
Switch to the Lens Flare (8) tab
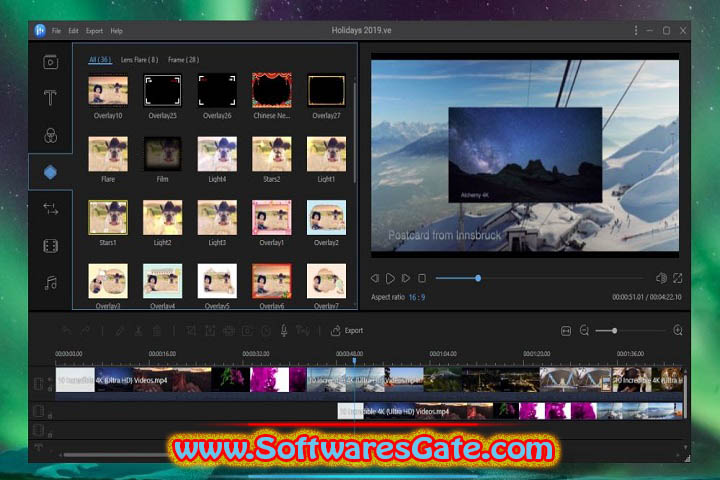[140, 60]
